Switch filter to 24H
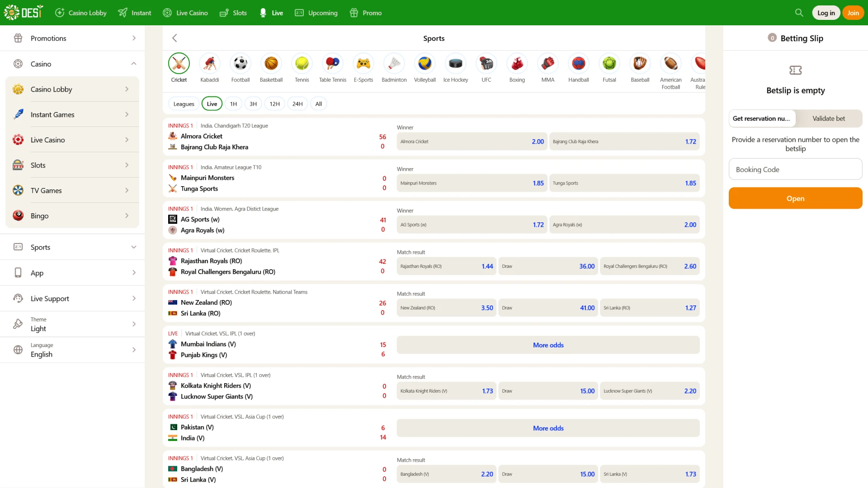The width and height of the screenshot is (868, 488). tap(297, 104)
